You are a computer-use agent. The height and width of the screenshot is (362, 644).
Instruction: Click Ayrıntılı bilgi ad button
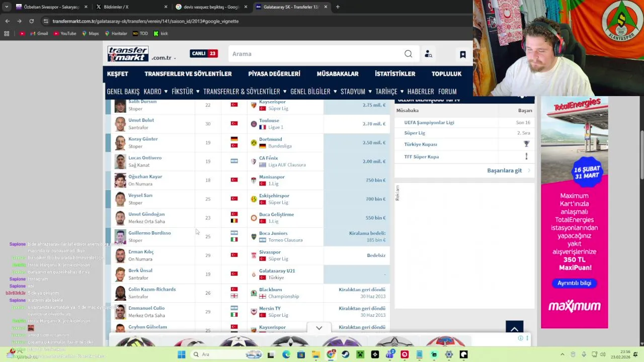(574, 283)
